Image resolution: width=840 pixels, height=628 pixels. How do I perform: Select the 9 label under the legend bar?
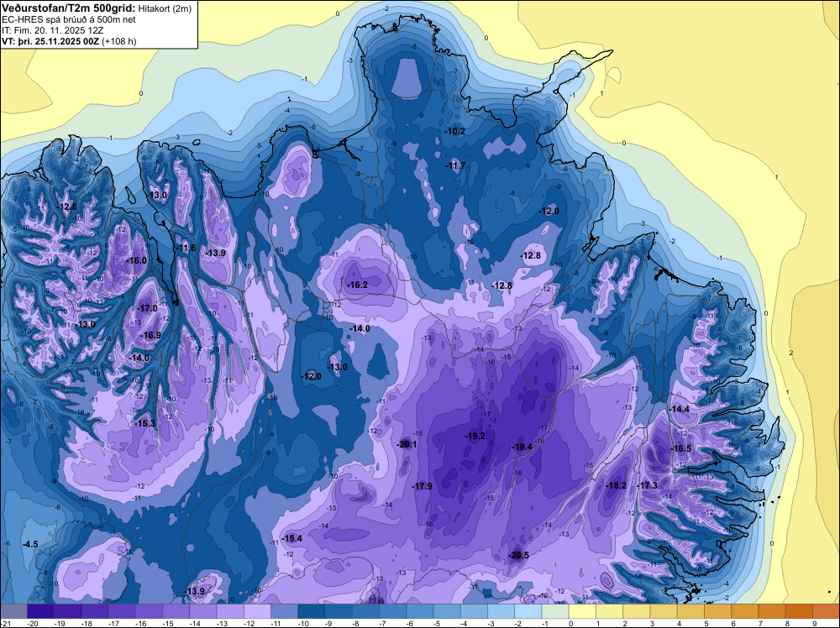[814, 624]
